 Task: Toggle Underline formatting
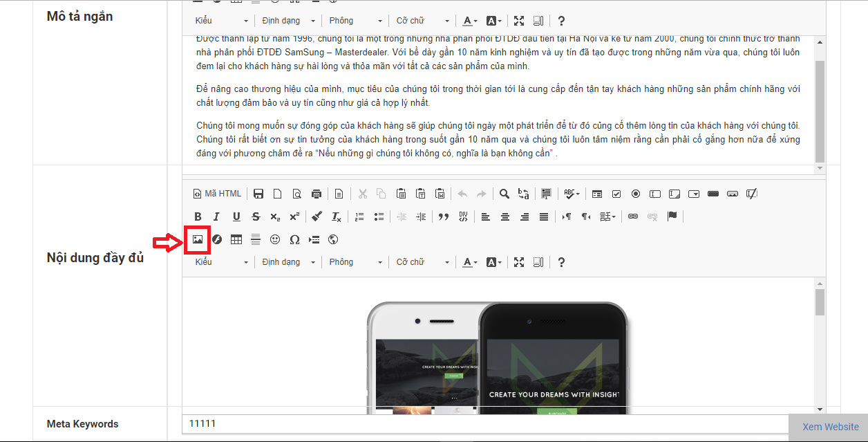click(236, 217)
